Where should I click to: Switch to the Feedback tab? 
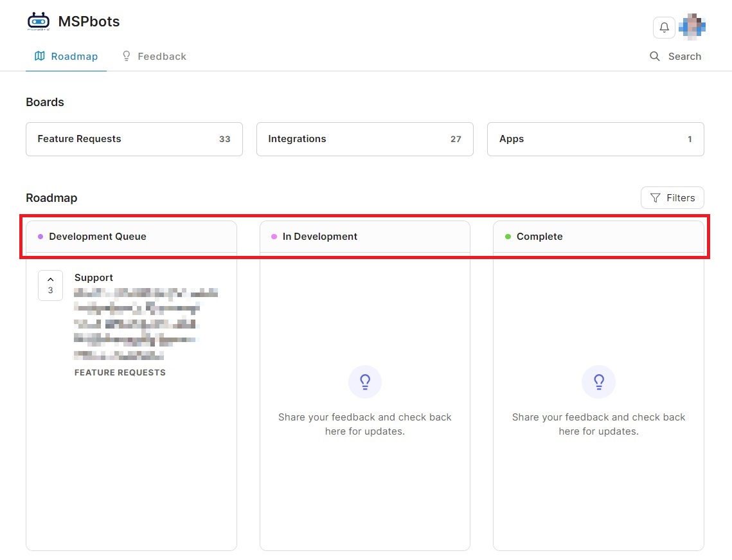[154, 57]
